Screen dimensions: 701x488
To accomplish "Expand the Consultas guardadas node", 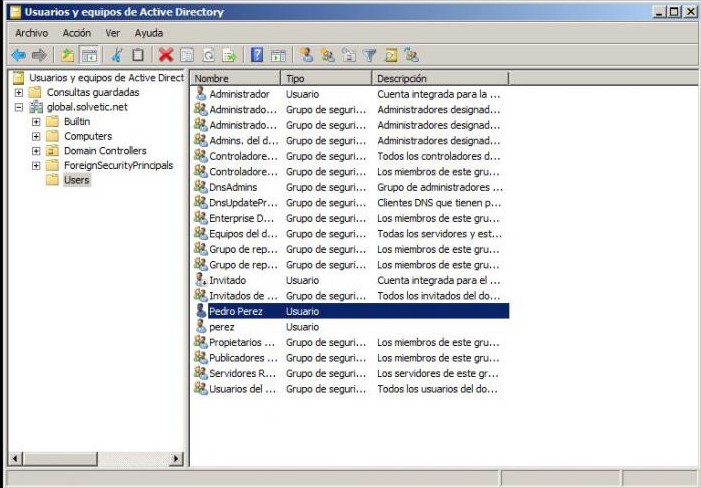I will coord(19,93).
